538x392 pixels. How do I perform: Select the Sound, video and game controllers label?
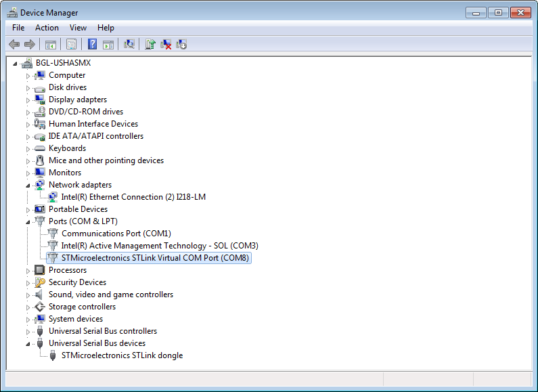(x=111, y=295)
